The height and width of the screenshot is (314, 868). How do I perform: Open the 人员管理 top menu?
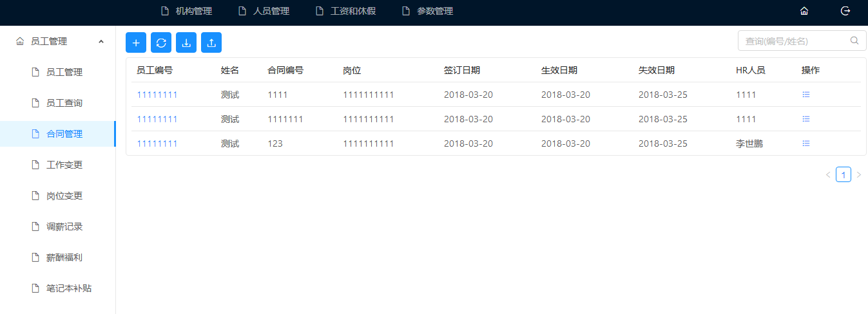264,11
